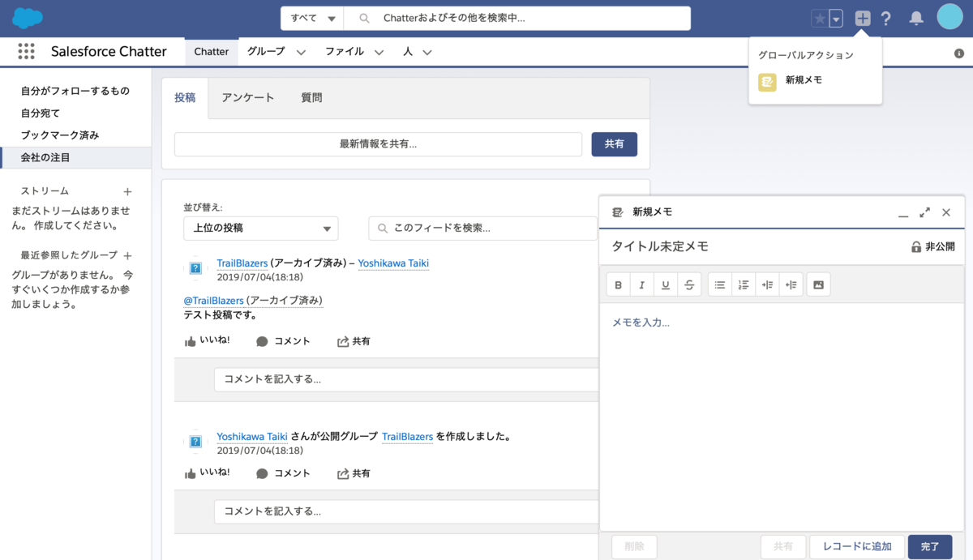The image size is (973, 560).
Task: Insert a bulleted list in the note
Action: click(721, 284)
